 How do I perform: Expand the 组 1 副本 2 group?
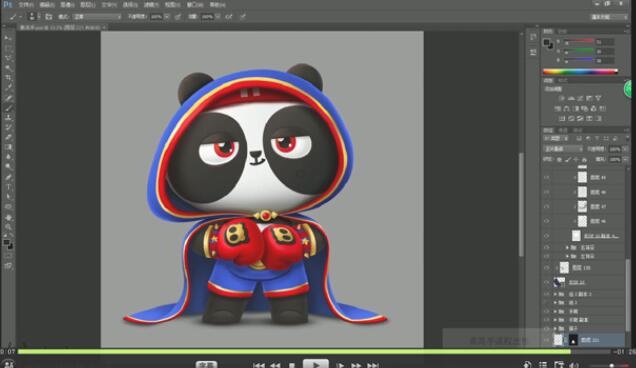(555, 294)
